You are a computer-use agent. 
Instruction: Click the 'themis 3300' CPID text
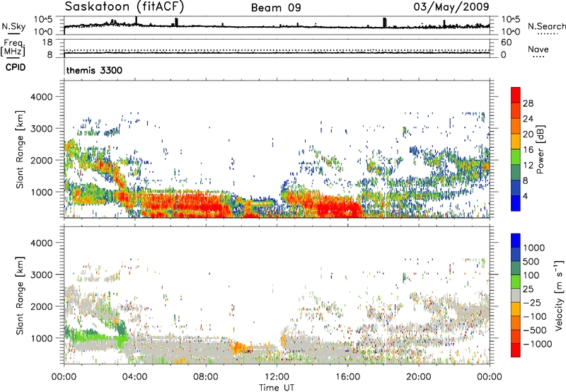coord(94,70)
